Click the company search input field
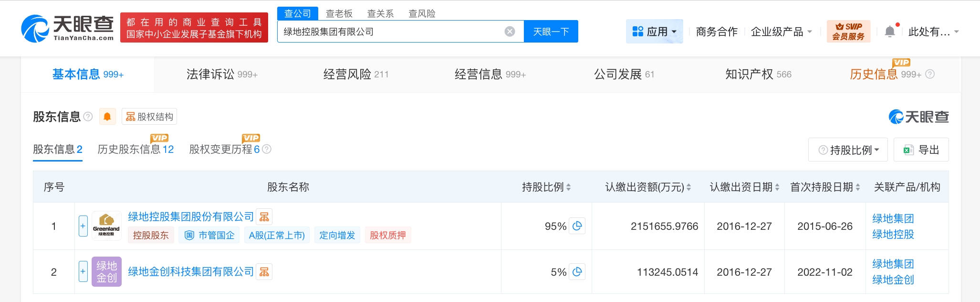The width and height of the screenshot is (980, 302). click(391, 32)
